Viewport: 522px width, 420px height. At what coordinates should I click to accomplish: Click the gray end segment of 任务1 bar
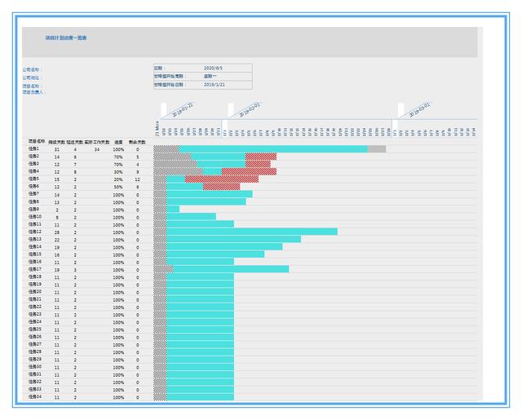point(377,149)
